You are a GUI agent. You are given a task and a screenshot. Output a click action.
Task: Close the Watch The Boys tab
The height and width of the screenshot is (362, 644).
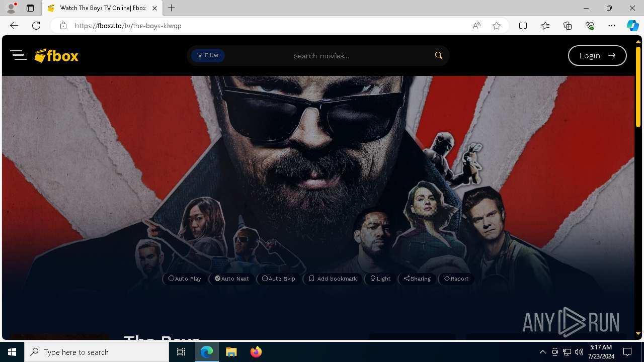click(154, 8)
